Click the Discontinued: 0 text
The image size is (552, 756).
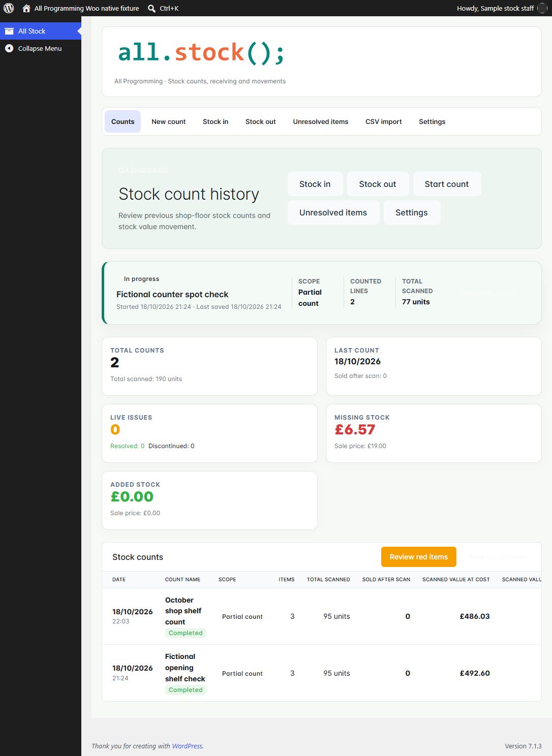pyautogui.click(x=171, y=446)
